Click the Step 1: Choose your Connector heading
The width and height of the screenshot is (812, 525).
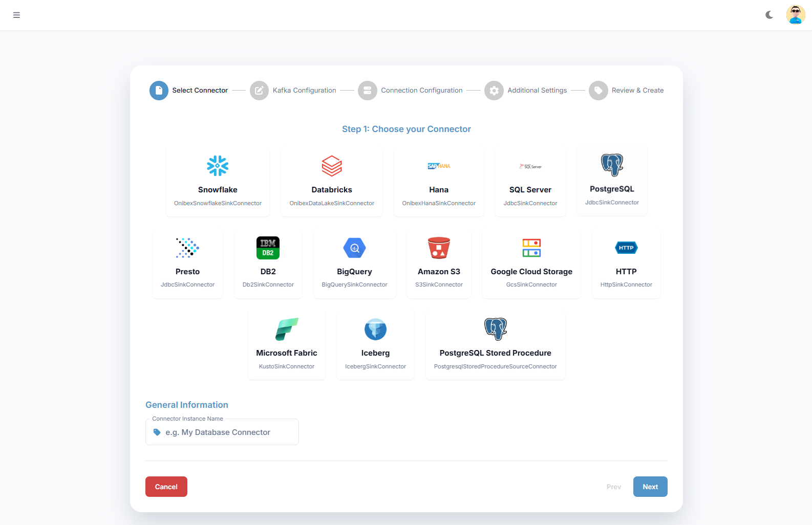(x=407, y=129)
